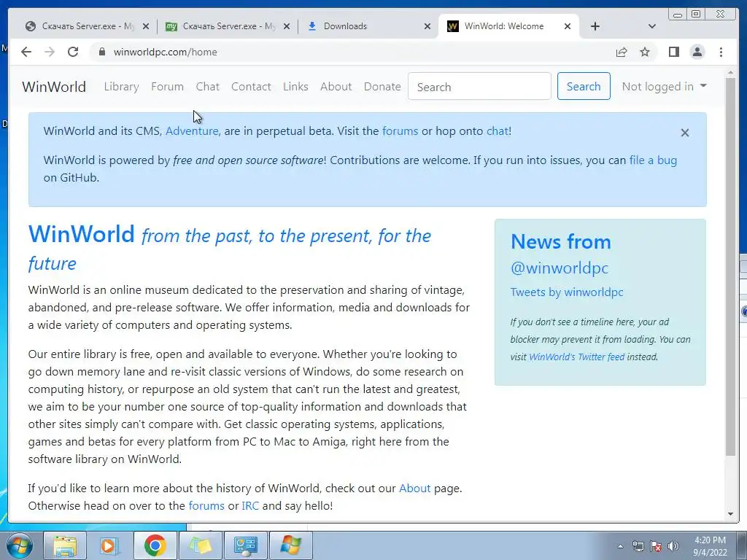Open the sticky notes taskbar icon
Screen dimensions: 747x560
pos(201,545)
